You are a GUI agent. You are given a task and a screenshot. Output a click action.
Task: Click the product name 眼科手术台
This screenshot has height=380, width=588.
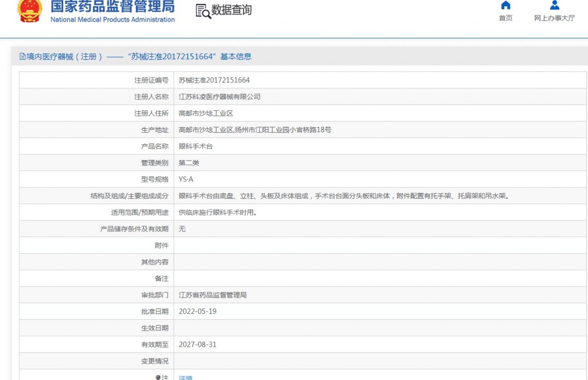(196, 146)
